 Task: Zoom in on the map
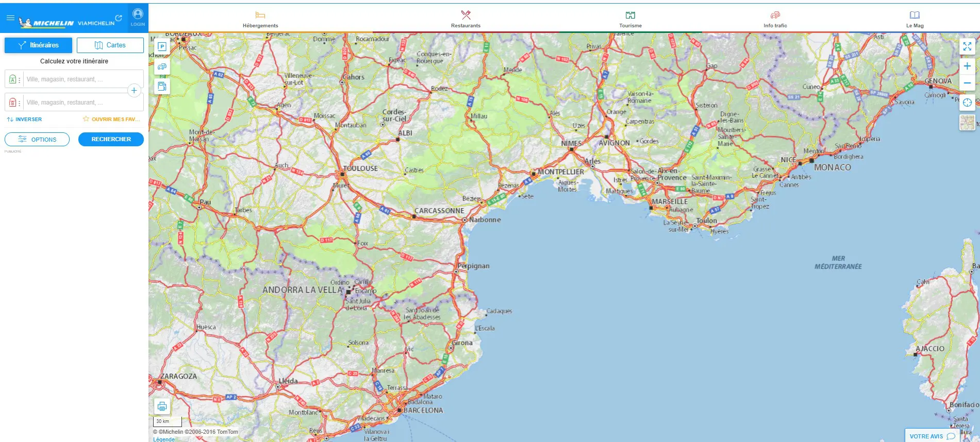click(967, 66)
